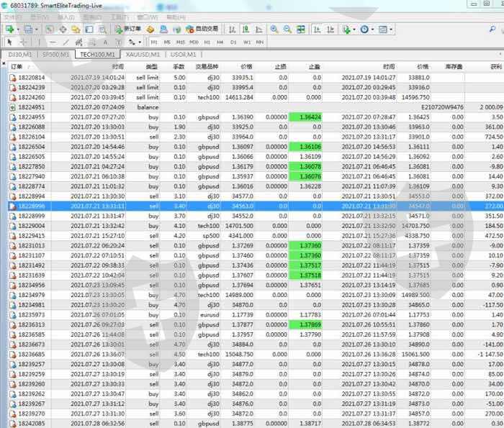Select the cursor arrow tool
The height and width of the screenshot is (428, 504).
coord(9,42)
